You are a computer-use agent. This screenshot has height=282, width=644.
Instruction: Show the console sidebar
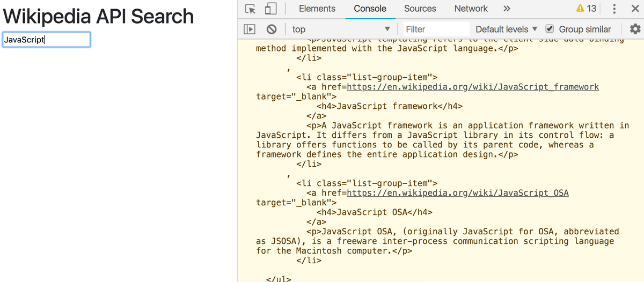pos(250,29)
